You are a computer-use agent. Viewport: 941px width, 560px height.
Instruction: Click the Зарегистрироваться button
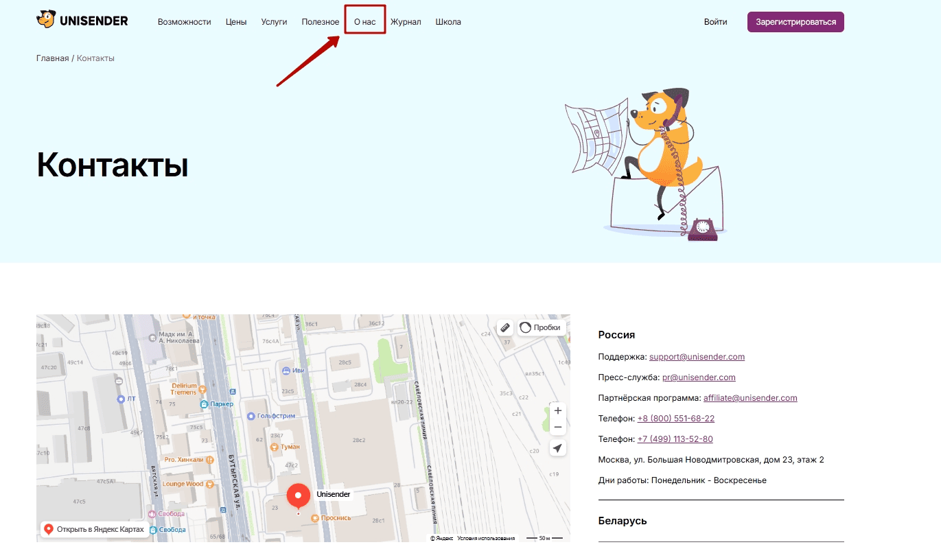click(x=795, y=22)
